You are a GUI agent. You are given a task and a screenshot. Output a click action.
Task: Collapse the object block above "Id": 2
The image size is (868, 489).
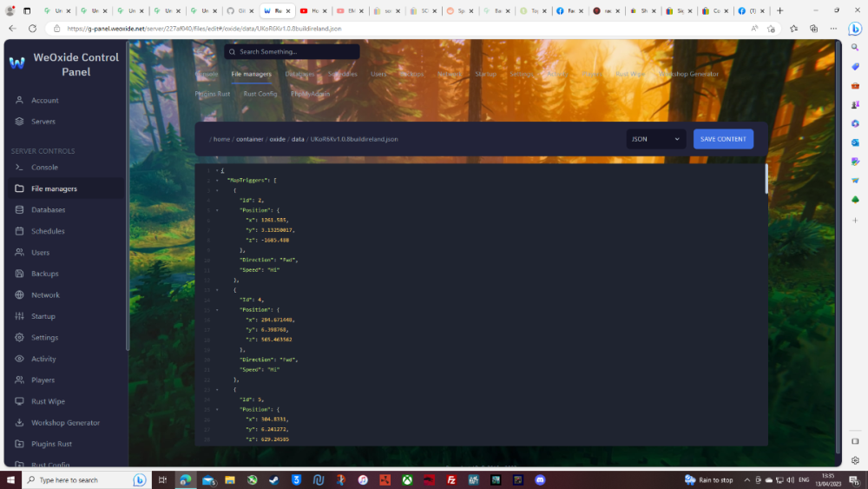click(x=217, y=190)
